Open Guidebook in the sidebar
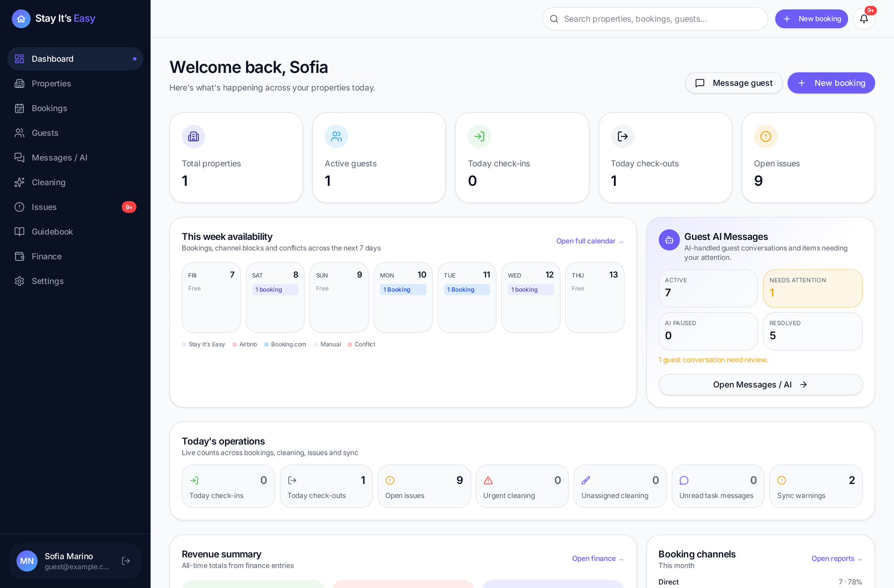 pyautogui.click(x=75, y=231)
